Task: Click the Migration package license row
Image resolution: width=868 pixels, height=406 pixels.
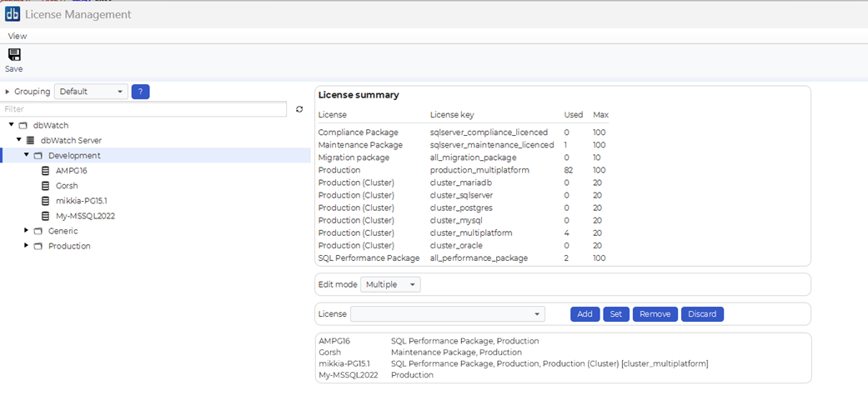Action: click(x=464, y=158)
